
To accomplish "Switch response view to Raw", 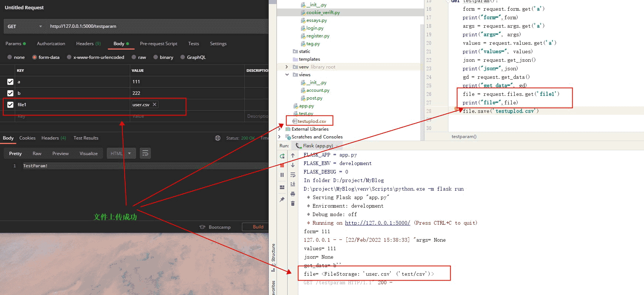I will point(37,154).
